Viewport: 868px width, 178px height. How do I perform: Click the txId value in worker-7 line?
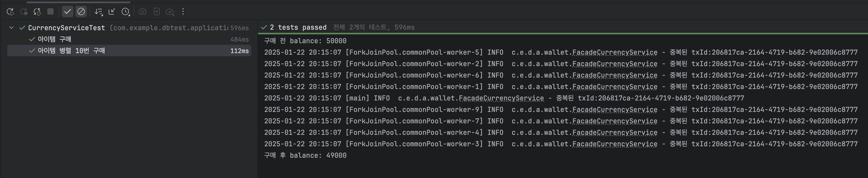pos(785,121)
